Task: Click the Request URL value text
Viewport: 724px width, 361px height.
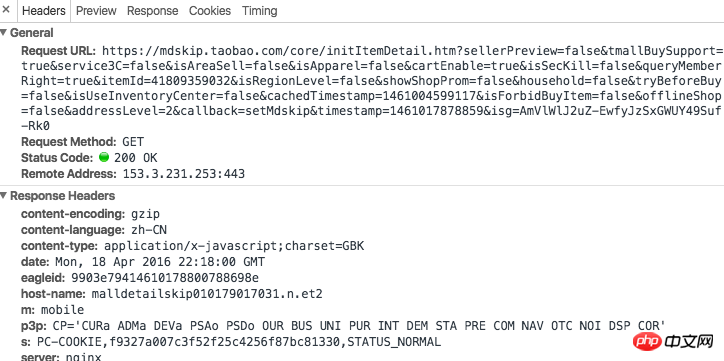Action: click(371, 88)
